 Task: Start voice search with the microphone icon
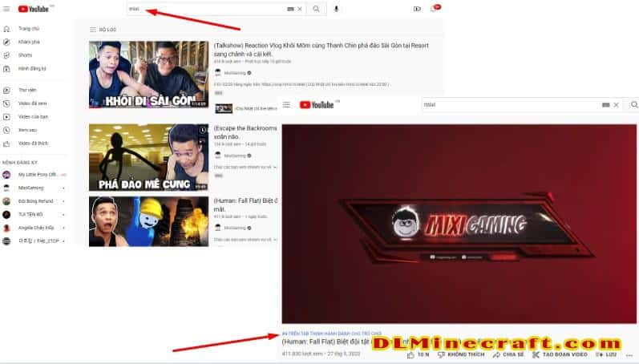(336, 9)
